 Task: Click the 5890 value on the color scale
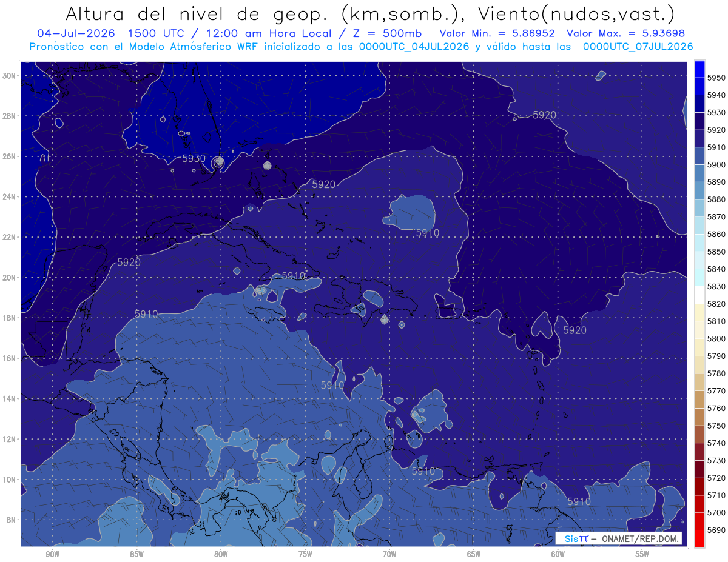click(716, 182)
